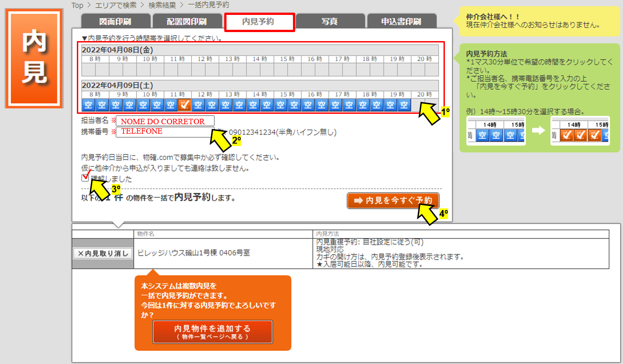
Task: Select the first 10時 vacant slot on April 9
Action: tap(143, 105)
